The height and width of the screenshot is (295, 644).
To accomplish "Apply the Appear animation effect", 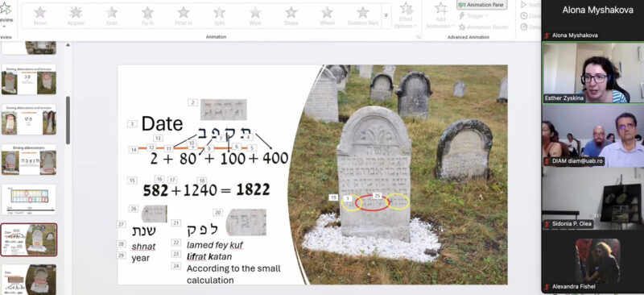I will (76, 16).
